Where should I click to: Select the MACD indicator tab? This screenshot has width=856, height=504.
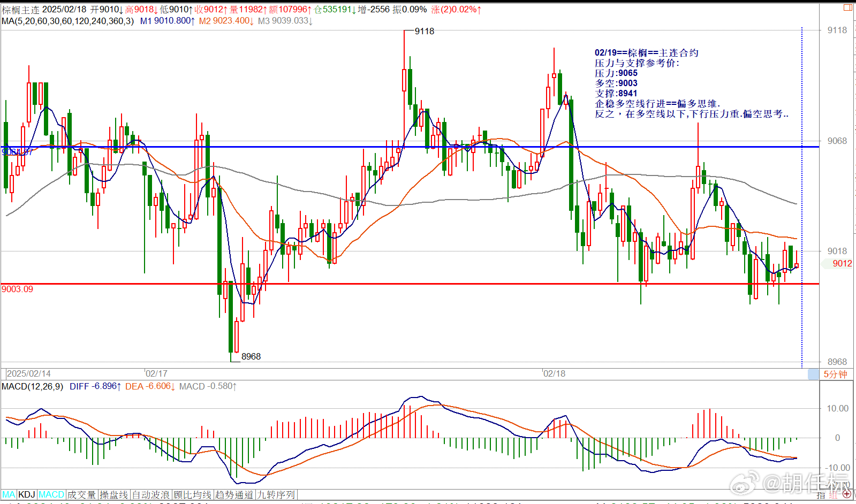pyautogui.click(x=51, y=495)
